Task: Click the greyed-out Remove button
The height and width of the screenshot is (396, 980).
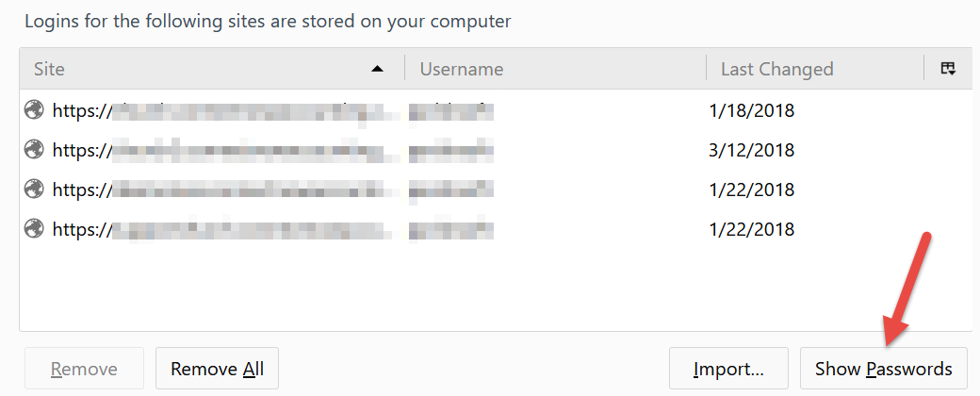Action: click(85, 369)
